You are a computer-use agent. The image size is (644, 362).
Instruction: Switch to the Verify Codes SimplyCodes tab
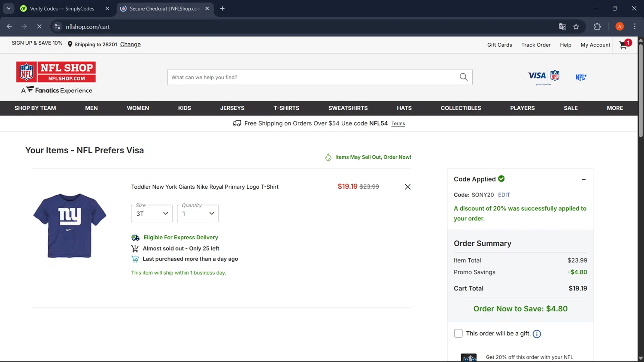coord(62,9)
